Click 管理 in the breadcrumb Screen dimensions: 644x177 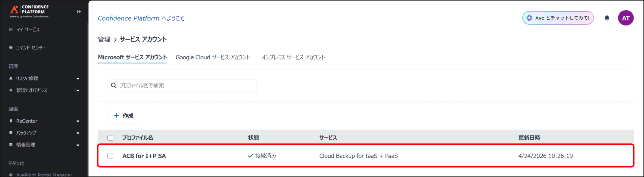click(104, 39)
